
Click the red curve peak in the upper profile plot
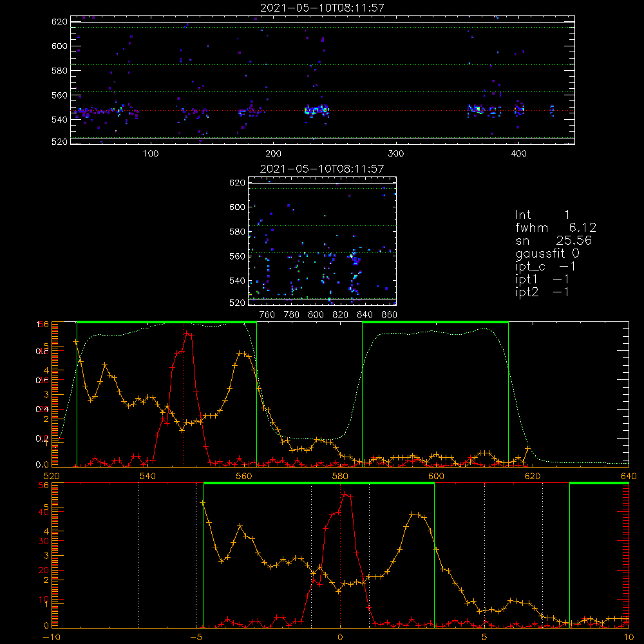tap(187, 333)
